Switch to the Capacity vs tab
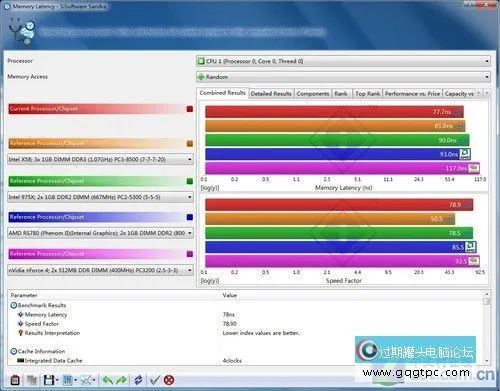This screenshot has width=500, height=391. [x=459, y=94]
